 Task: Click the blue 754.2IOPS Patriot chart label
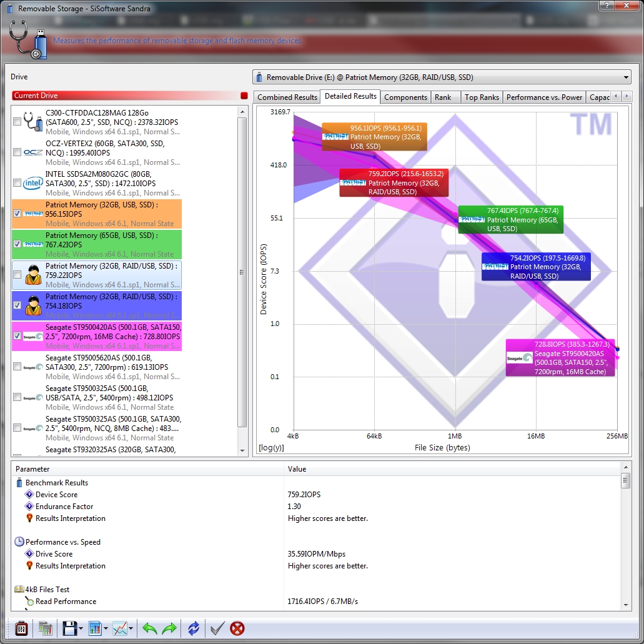536,267
